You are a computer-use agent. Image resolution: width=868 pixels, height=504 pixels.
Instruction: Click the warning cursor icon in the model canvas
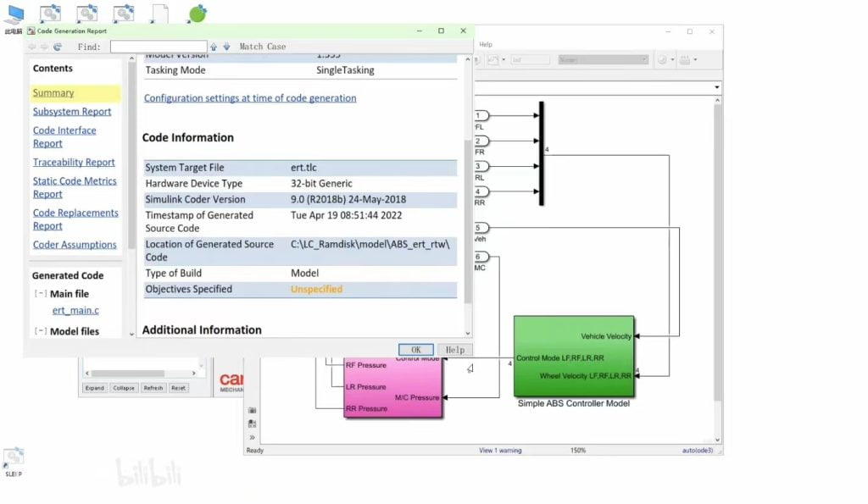tap(471, 368)
